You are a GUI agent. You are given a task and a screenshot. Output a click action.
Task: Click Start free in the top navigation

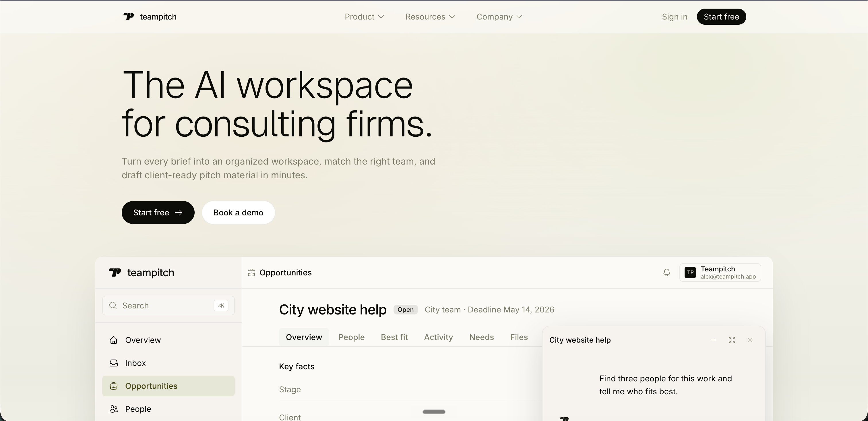(721, 17)
